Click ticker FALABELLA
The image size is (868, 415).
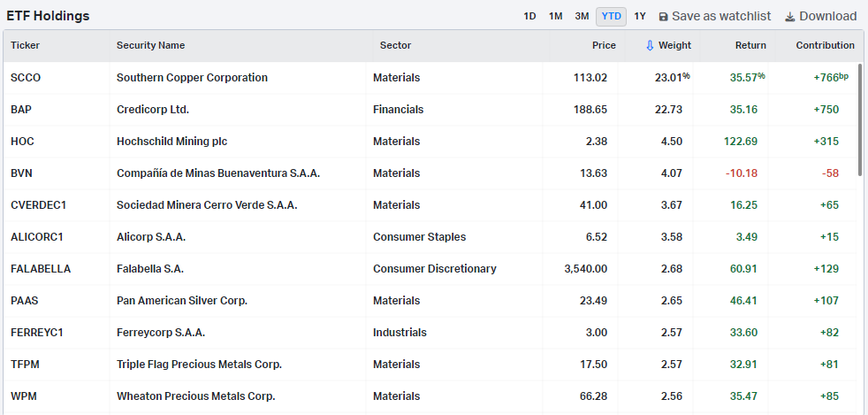[41, 269]
